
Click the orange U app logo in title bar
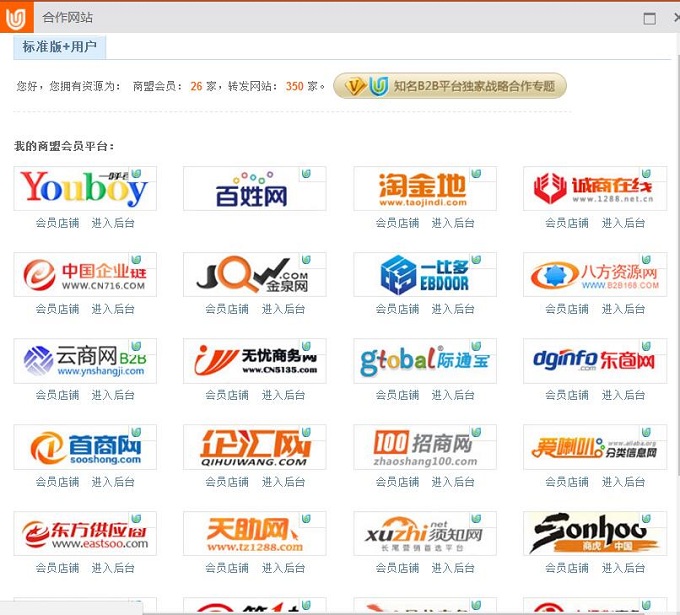[16, 18]
